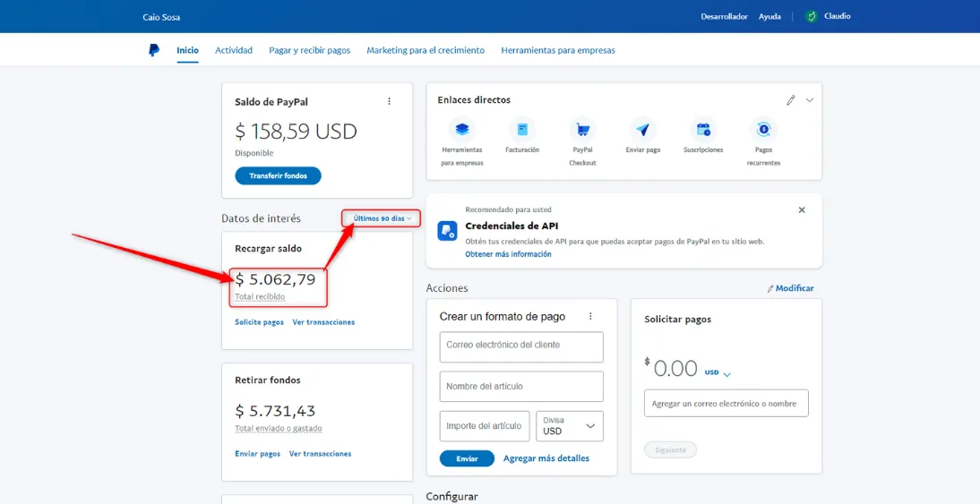Open the Ayuda link
This screenshot has width=980, height=504.
(769, 17)
